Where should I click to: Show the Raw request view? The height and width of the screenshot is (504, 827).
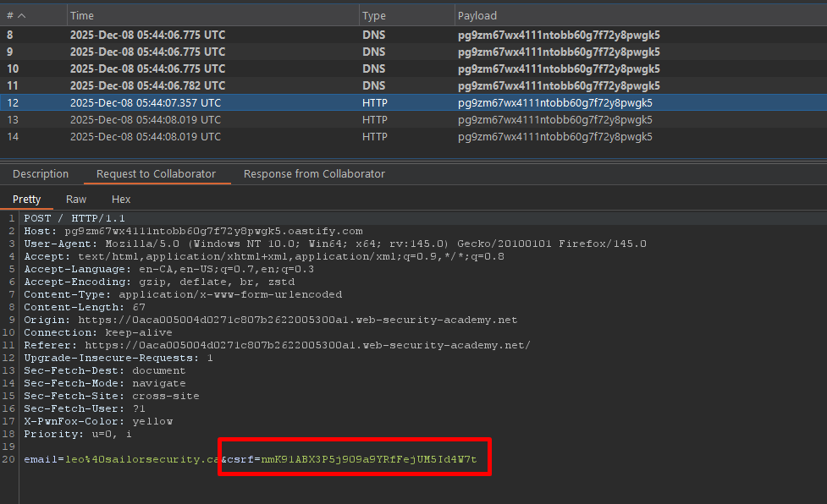(76, 200)
